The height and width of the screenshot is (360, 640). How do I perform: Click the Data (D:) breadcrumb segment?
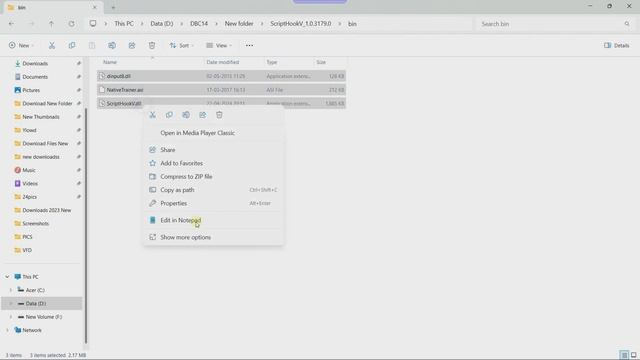[162, 24]
